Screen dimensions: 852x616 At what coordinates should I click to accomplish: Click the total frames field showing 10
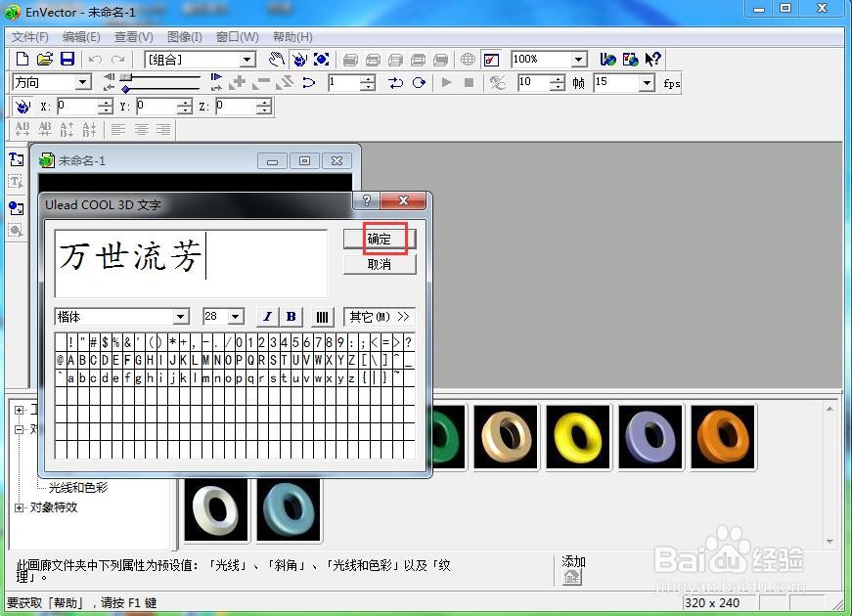pos(533,82)
